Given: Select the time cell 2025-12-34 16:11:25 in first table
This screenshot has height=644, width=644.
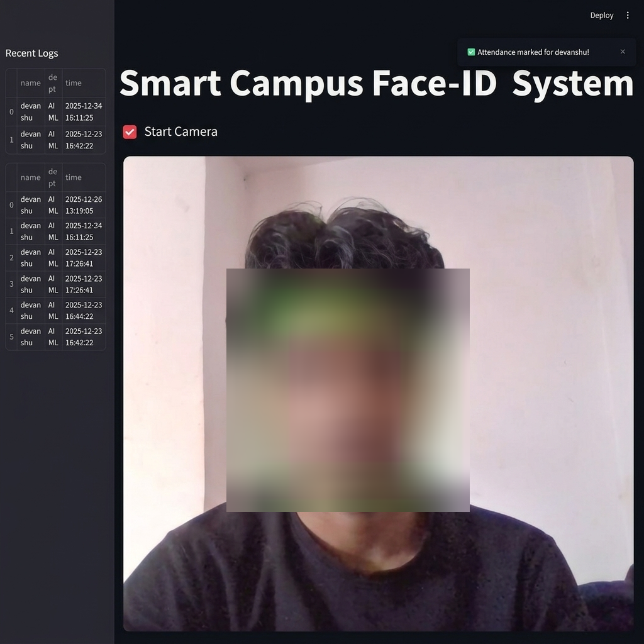Looking at the screenshot, I should coord(84,112).
